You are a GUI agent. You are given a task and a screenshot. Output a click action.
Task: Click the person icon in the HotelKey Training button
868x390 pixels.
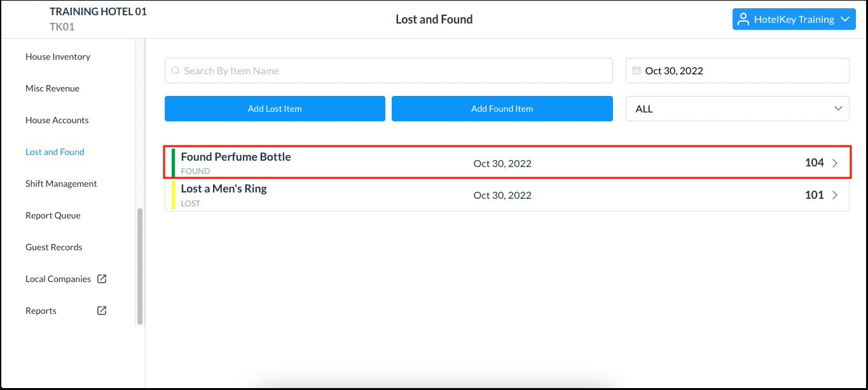tap(743, 19)
